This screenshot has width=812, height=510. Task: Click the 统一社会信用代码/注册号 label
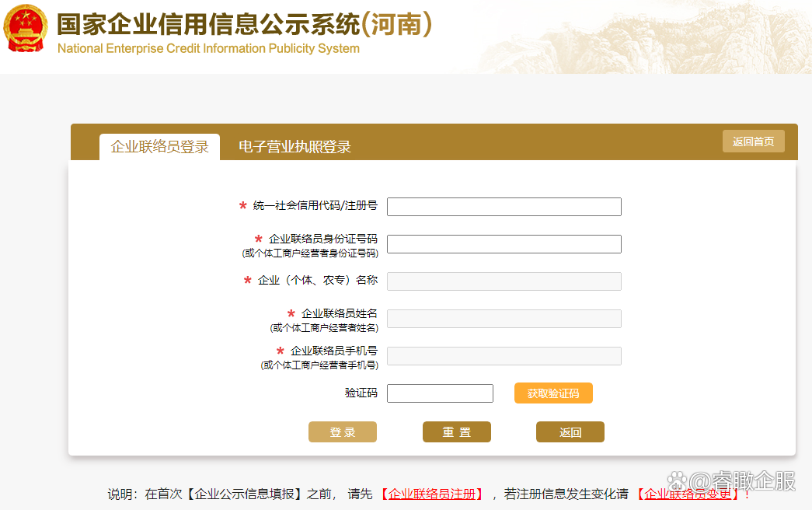[x=315, y=206]
